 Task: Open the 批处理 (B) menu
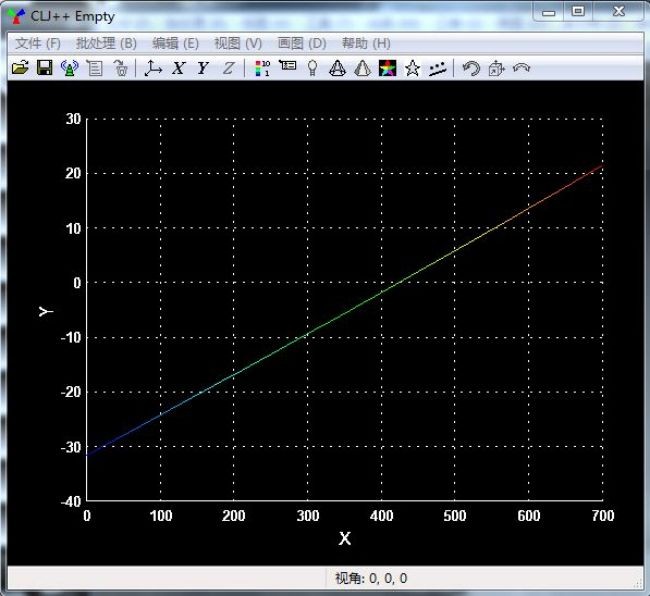[x=106, y=43]
